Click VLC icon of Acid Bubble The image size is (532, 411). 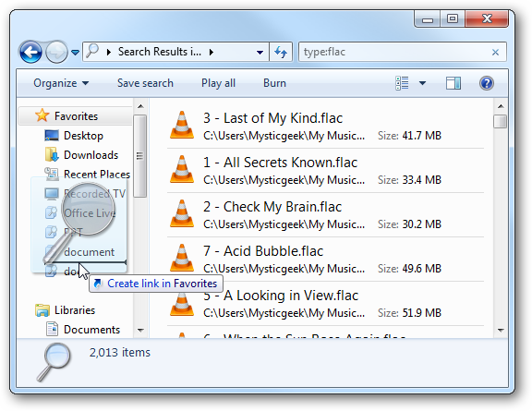coord(182,258)
